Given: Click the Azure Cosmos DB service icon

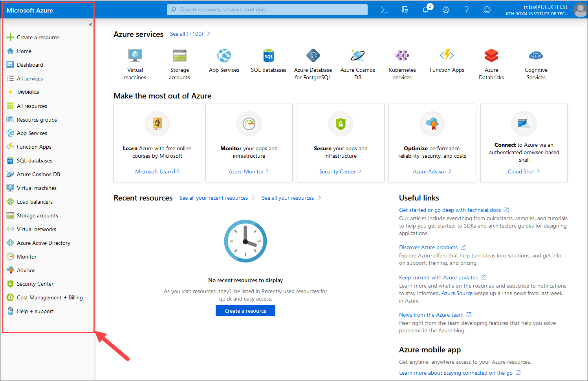Looking at the screenshot, I should 357,56.
